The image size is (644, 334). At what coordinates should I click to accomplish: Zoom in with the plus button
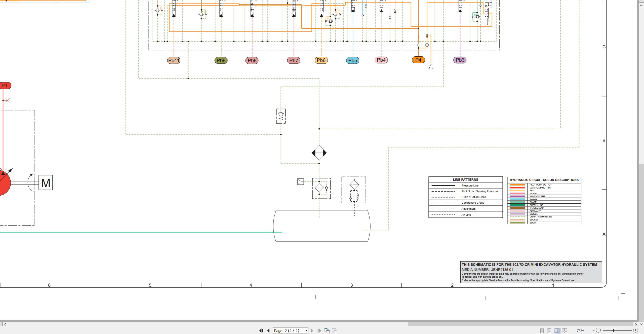pos(635,330)
